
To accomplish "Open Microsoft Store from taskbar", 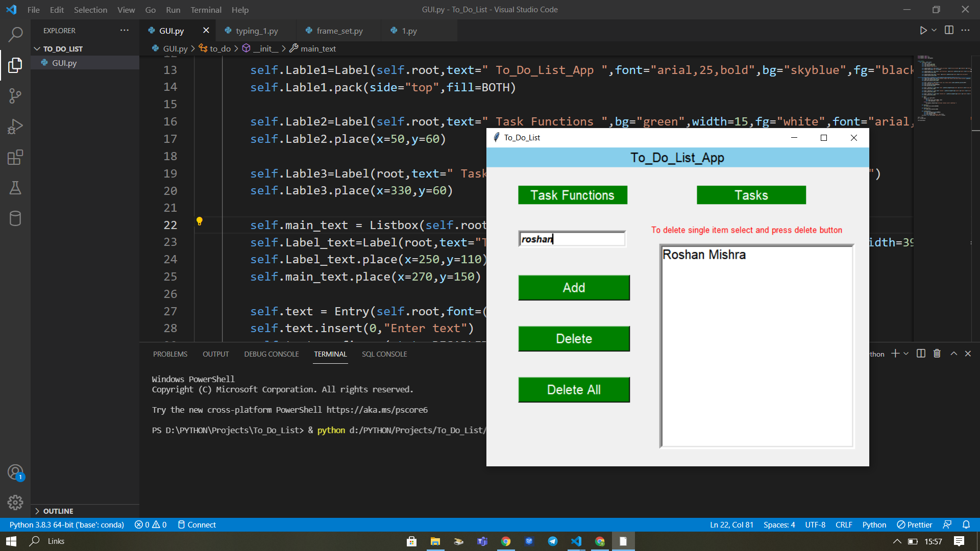I will (x=412, y=541).
